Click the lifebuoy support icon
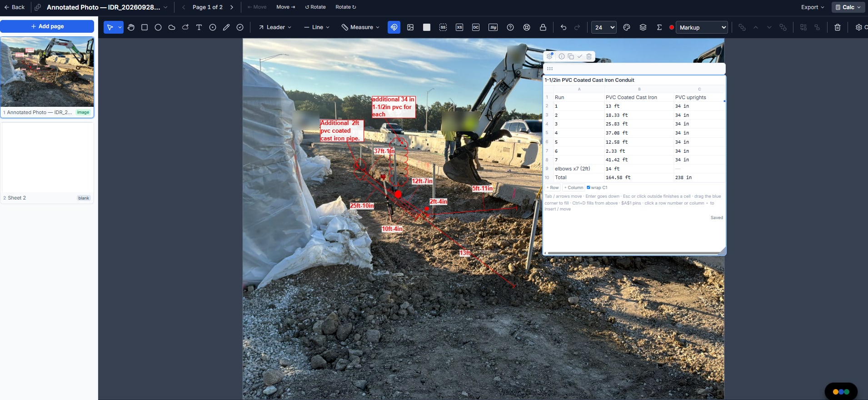The height and width of the screenshot is (400, 868). [527, 27]
